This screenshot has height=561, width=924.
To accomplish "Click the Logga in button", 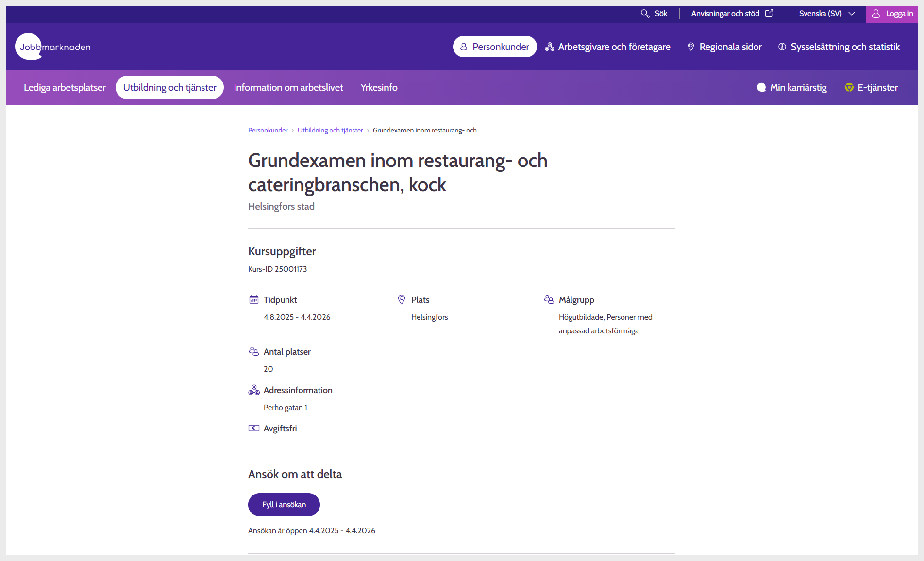I will coord(892,14).
